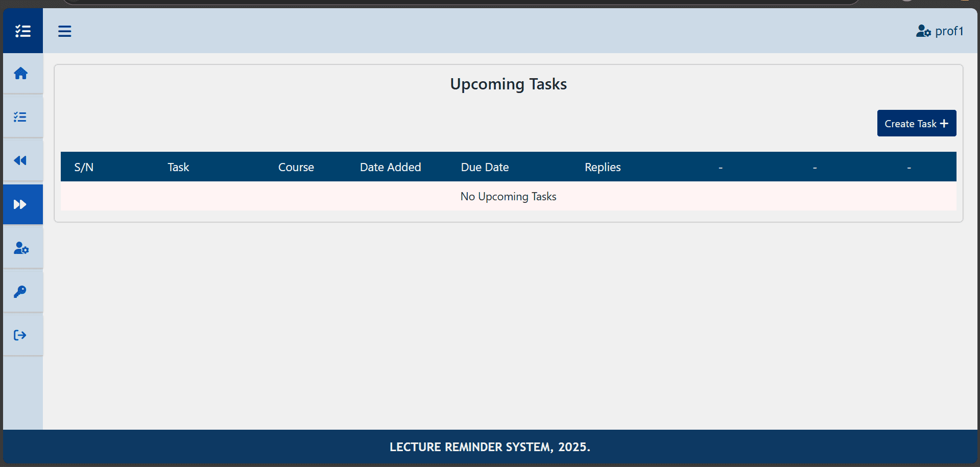This screenshot has width=980, height=467.
Task: Toggle the hamburger sidebar menu
Action: coord(64,31)
